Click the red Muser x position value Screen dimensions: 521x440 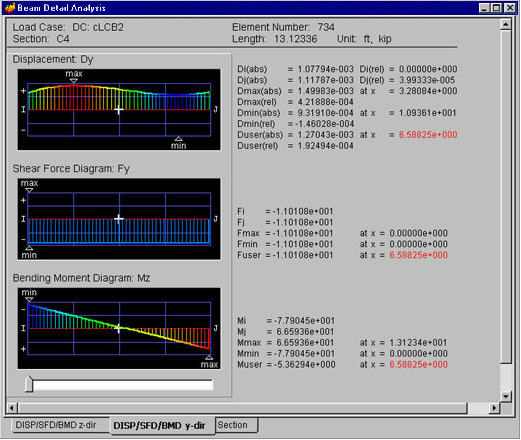tap(418, 364)
